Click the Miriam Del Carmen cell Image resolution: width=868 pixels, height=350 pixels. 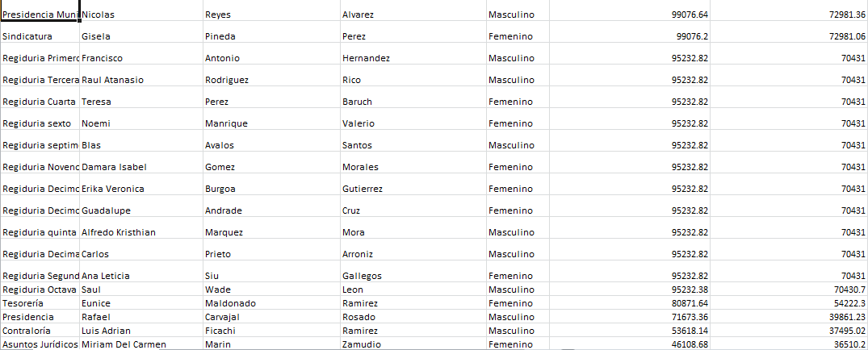pos(141,344)
